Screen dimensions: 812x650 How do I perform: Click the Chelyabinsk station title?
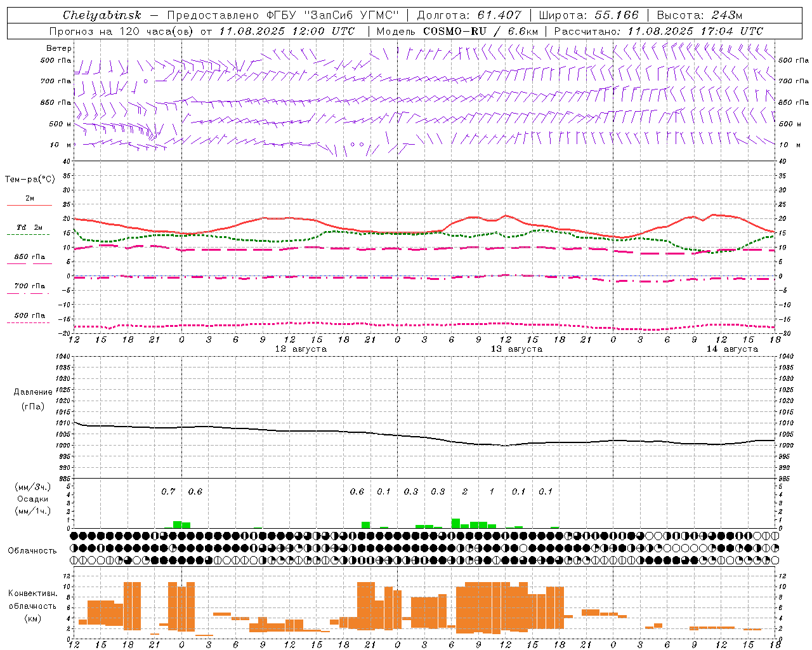pos(101,15)
